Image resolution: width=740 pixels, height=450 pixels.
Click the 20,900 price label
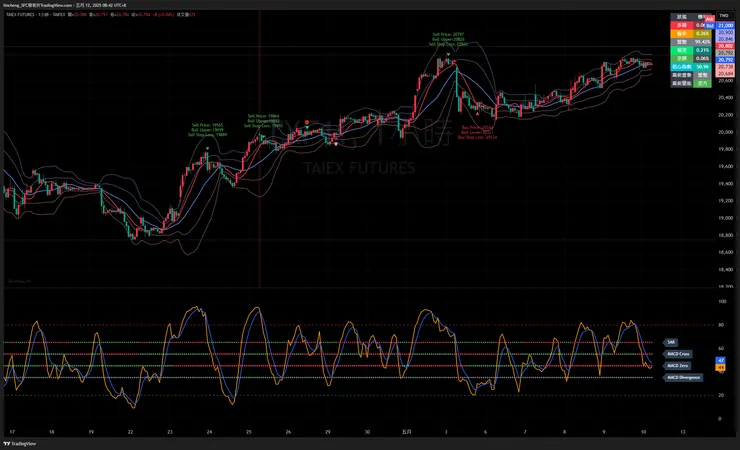[725, 33]
